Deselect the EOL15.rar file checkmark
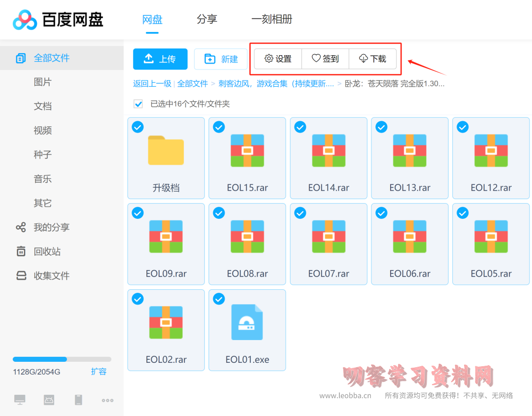The height and width of the screenshot is (416, 532). point(219,127)
